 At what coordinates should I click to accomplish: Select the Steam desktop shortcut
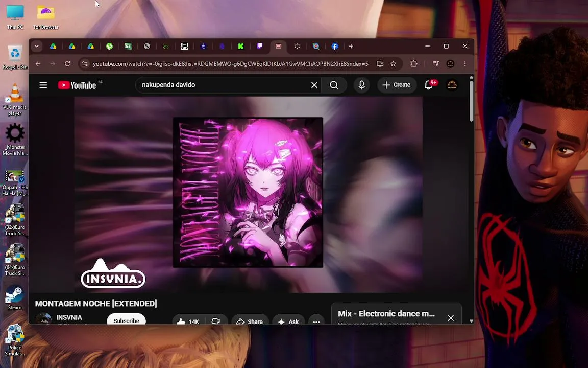[15, 297]
